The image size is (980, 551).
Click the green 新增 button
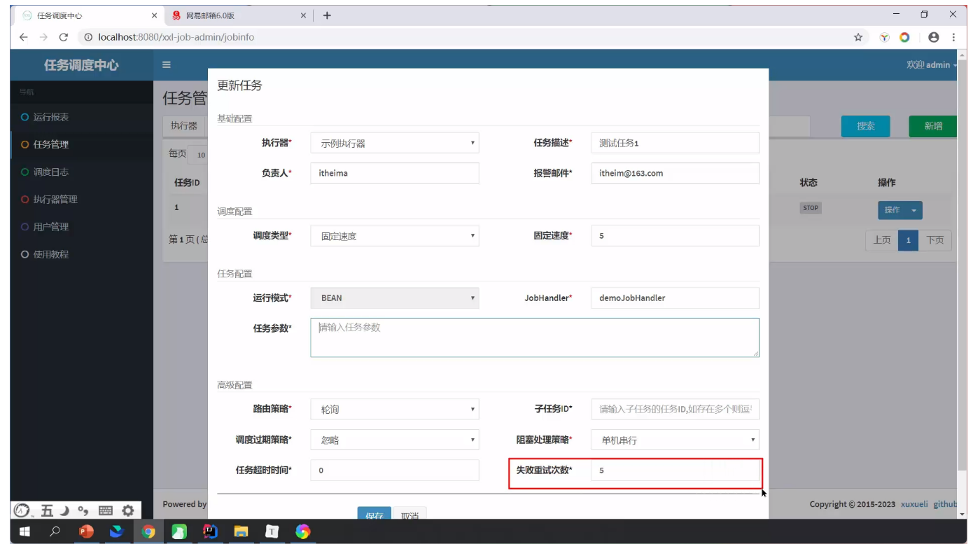coord(933,126)
